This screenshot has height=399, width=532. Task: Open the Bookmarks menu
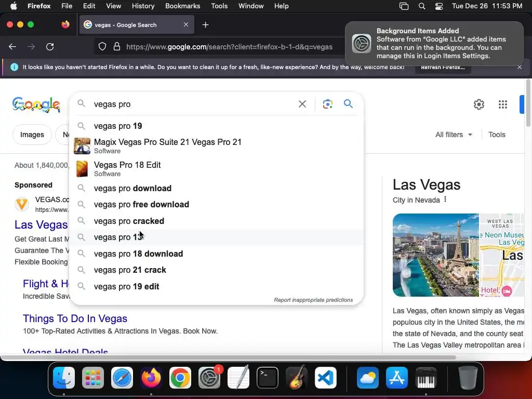pyautogui.click(x=182, y=6)
